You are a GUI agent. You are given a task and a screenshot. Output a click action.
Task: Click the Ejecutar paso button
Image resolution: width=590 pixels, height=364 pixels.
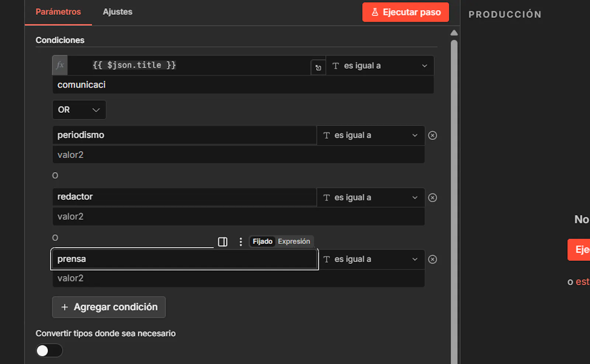tap(406, 12)
